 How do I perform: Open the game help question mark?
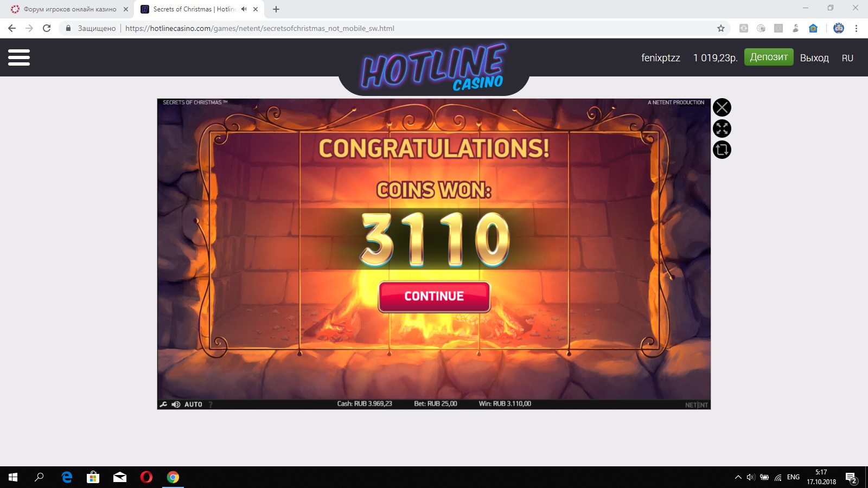(210, 404)
